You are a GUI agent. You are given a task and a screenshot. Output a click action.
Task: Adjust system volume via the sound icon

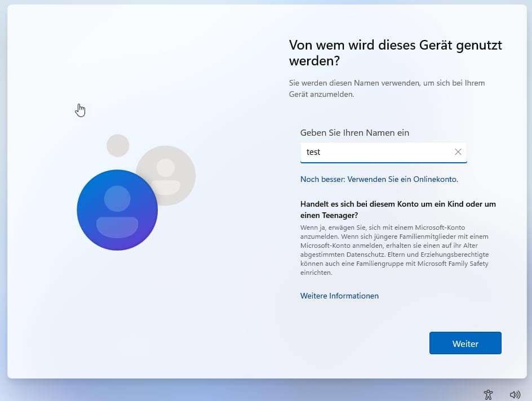pyautogui.click(x=515, y=394)
